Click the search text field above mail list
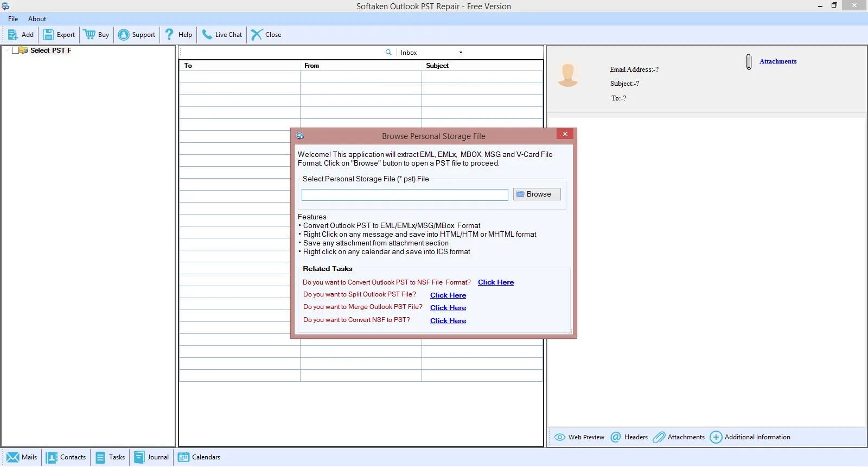 click(x=282, y=53)
